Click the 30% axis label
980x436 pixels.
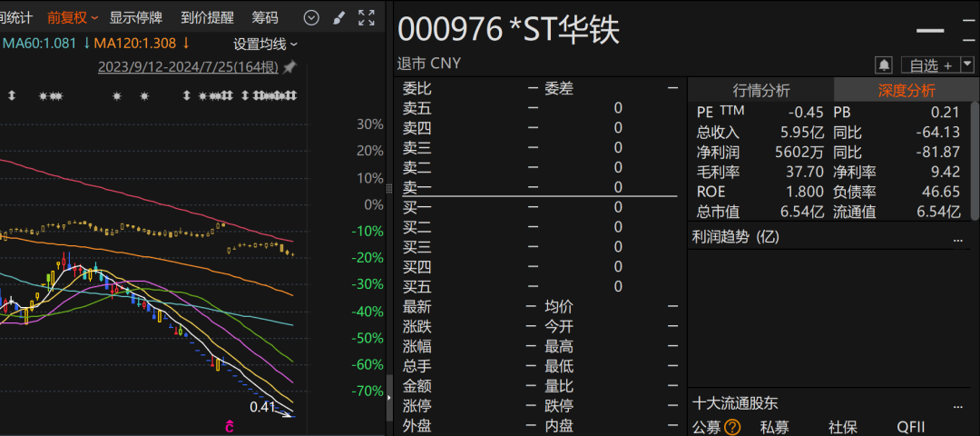coord(370,124)
